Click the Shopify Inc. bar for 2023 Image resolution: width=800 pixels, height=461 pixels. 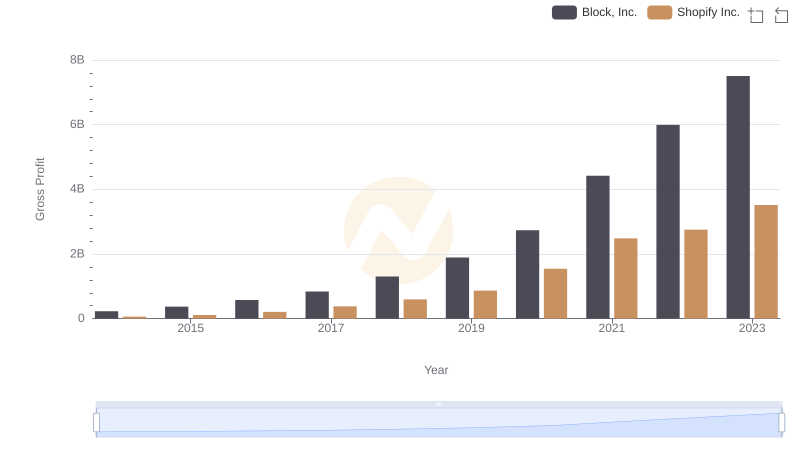pyautogui.click(x=766, y=262)
